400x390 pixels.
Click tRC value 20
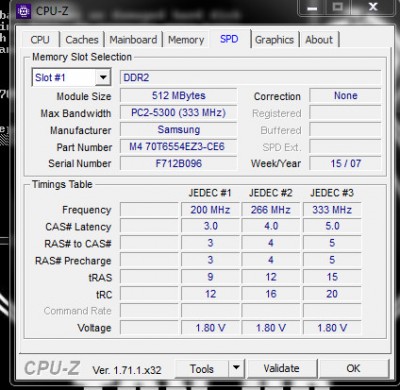(332, 294)
